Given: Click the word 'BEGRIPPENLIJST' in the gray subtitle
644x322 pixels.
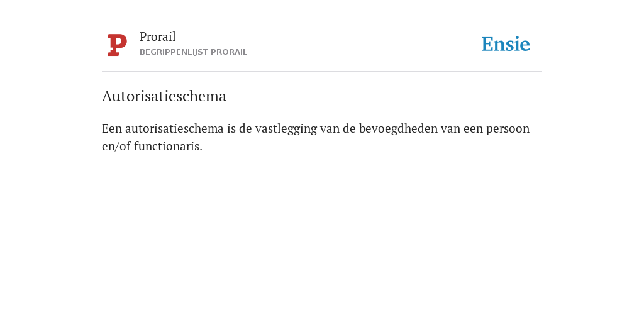Looking at the screenshot, I should pyautogui.click(x=174, y=52).
